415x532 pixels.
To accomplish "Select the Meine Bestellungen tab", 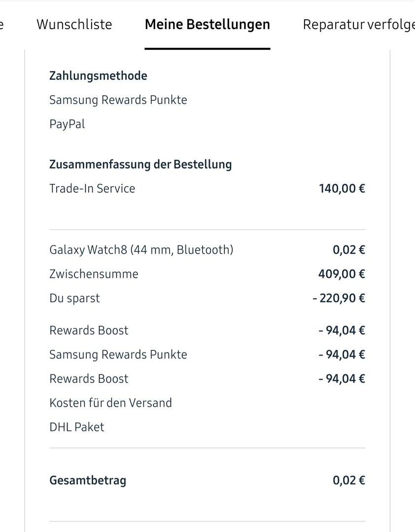I will (207, 24).
